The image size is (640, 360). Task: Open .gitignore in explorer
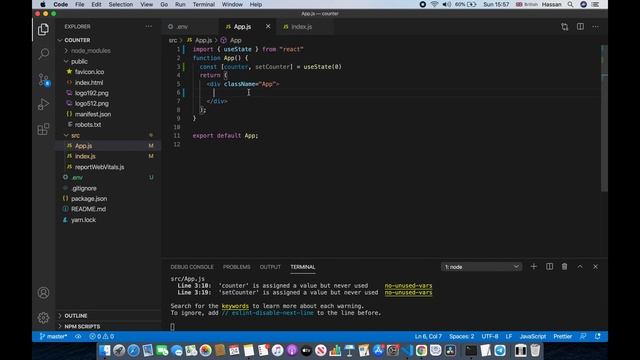pyautogui.click(x=84, y=188)
